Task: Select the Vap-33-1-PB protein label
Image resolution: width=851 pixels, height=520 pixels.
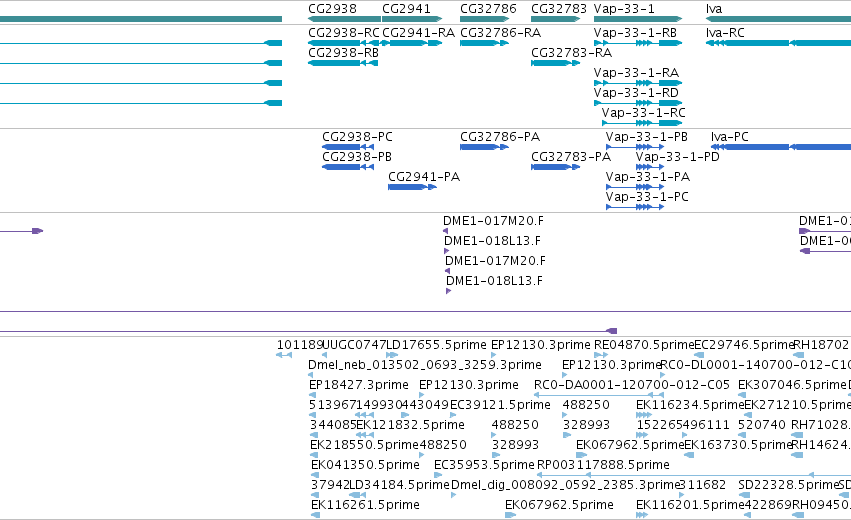Action: (x=646, y=137)
